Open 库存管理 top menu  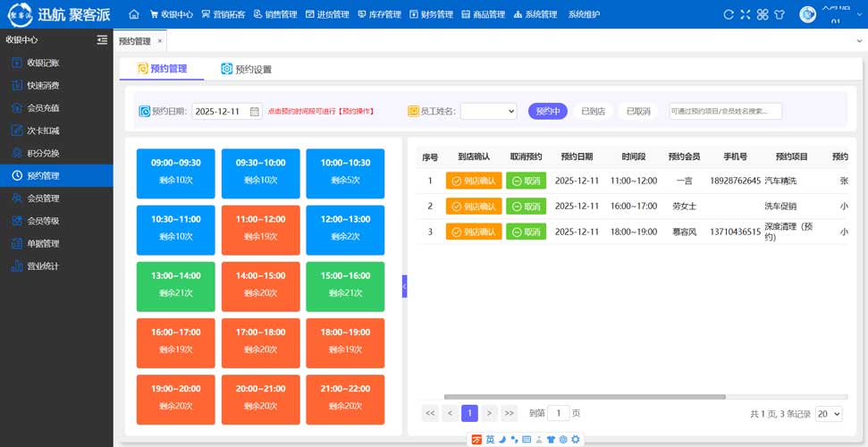click(379, 14)
